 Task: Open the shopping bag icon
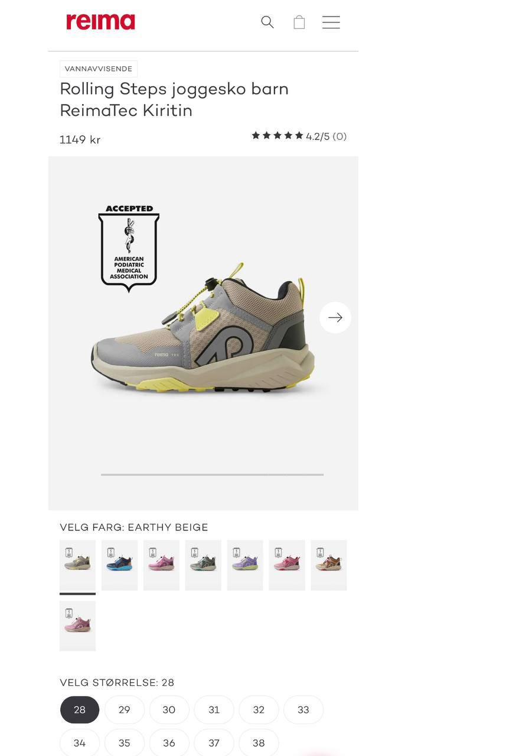click(x=299, y=22)
